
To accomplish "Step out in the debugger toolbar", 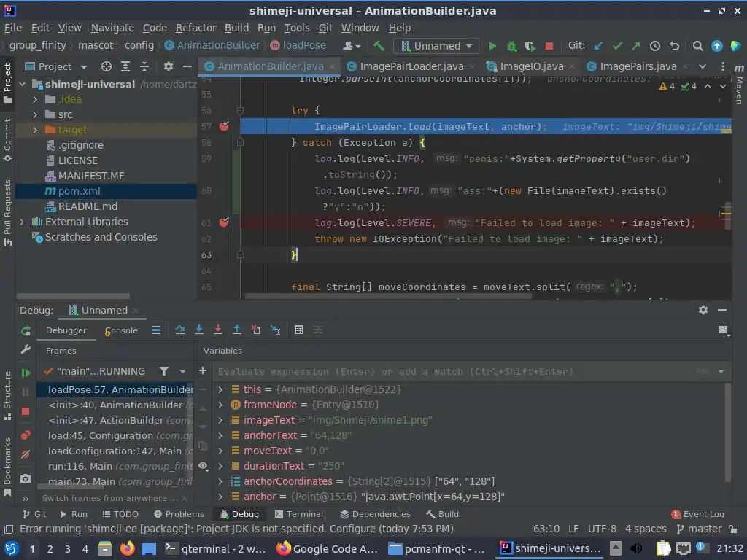I will coord(237,330).
